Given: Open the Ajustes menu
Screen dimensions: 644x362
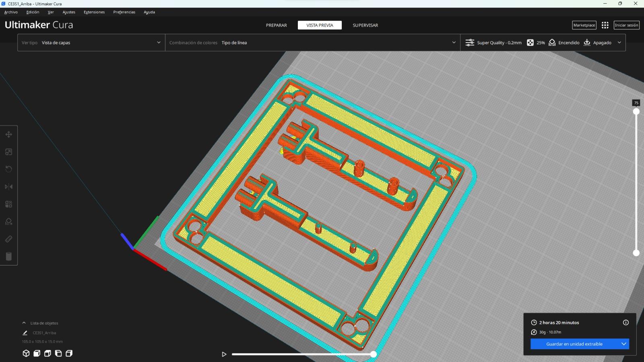Looking at the screenshot, I should click(x=69, y=12).
